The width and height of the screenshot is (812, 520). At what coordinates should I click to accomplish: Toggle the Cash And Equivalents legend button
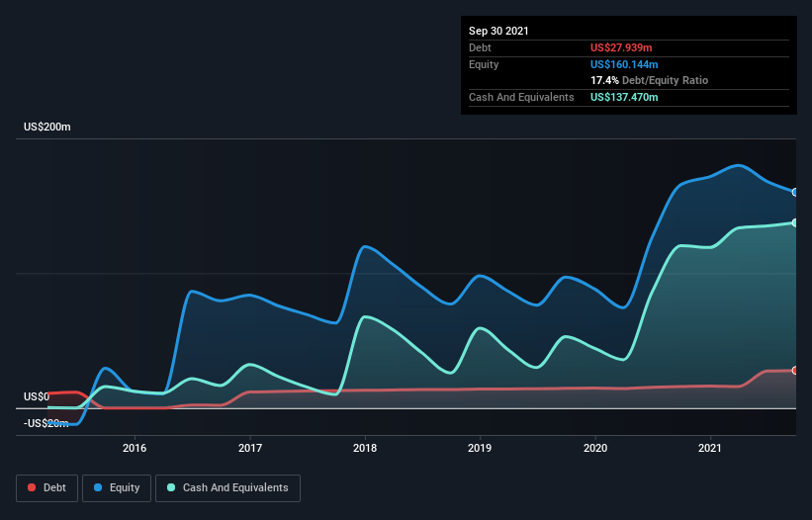[227, 488]
